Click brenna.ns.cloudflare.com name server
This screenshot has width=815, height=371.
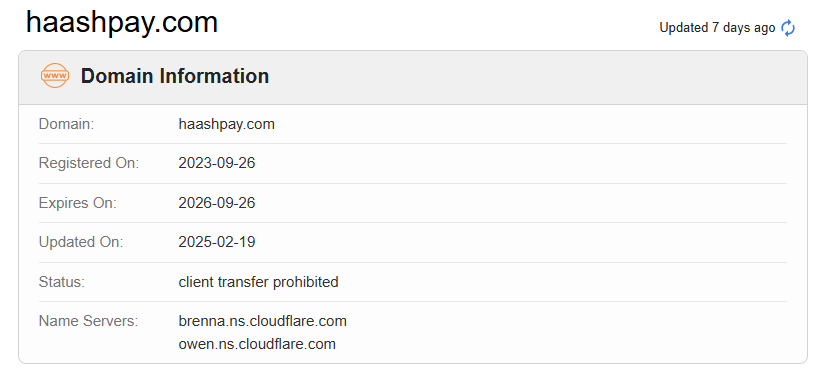point(262,321)
